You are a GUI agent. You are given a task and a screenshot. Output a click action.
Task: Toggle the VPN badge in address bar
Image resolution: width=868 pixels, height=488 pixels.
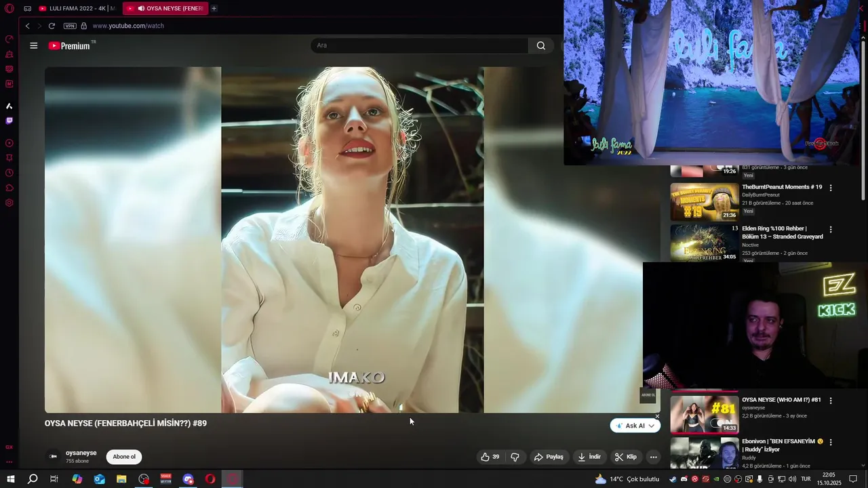tap(70, 26)
